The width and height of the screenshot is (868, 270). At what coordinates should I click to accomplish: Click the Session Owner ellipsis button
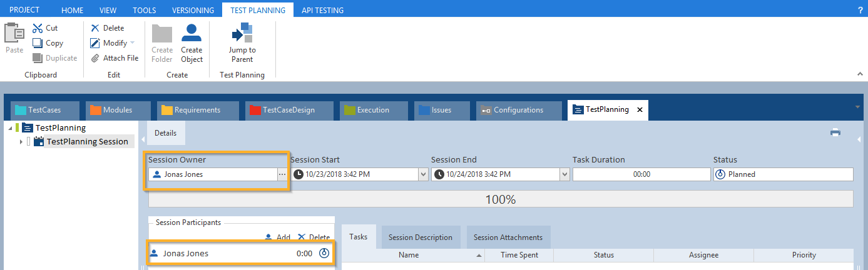coord(282,174)
